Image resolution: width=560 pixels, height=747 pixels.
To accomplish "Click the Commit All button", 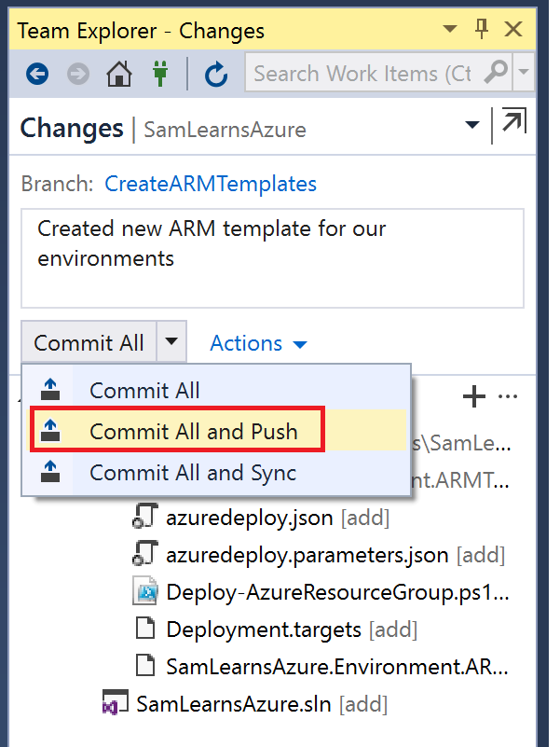I will click(89, 342).
